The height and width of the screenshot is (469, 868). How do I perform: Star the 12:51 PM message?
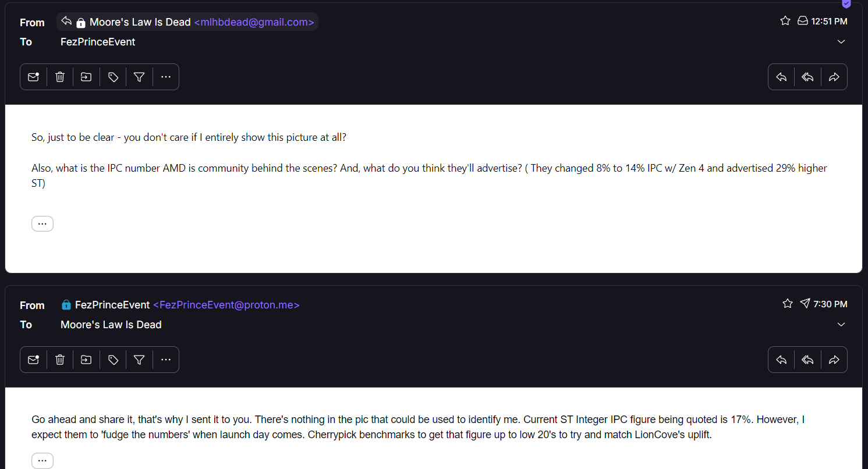pyautogui.click(x=785, y=21)
